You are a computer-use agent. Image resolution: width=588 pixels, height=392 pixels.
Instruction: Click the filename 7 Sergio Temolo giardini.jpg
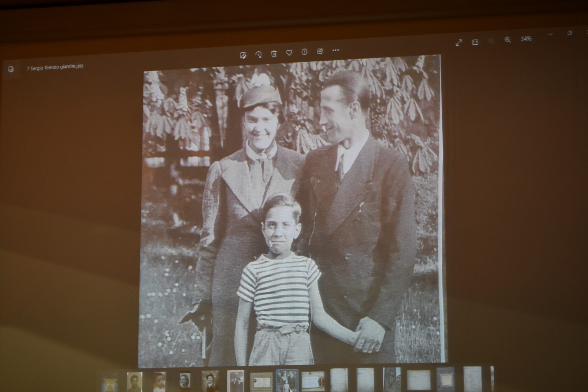(55, 67)
